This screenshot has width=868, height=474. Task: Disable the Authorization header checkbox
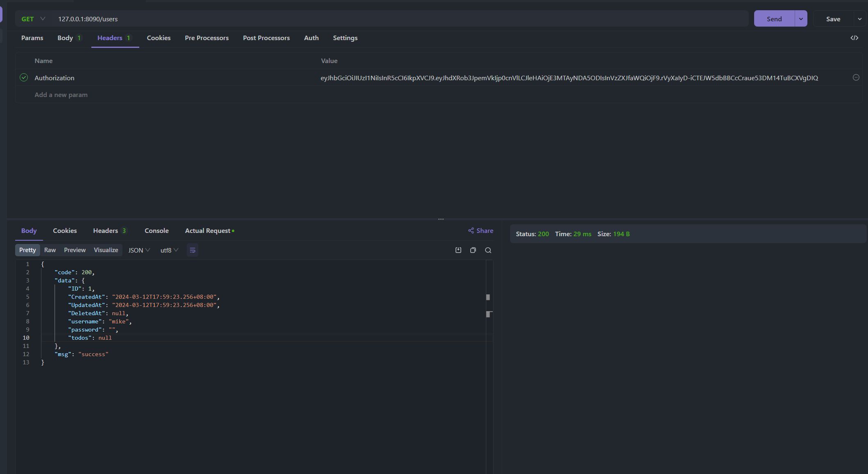coord(24,77)
